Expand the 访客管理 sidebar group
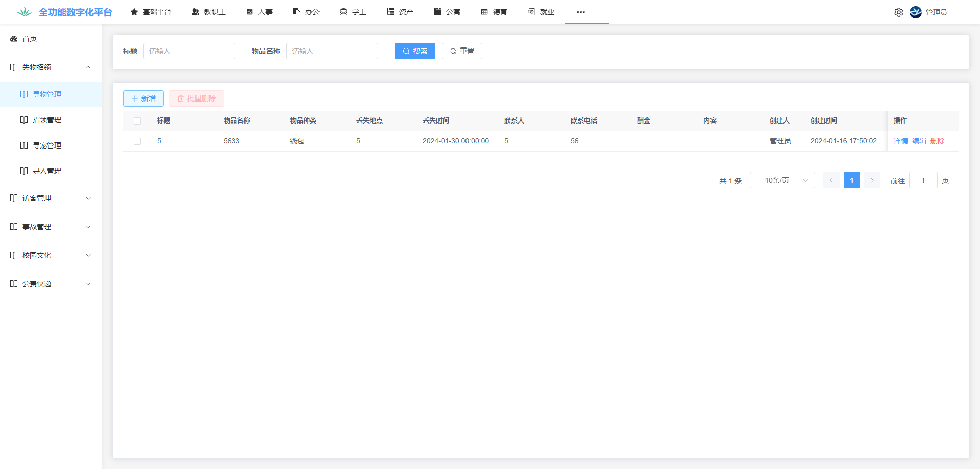This screenshot has width=980, height=469. (88, 198)
